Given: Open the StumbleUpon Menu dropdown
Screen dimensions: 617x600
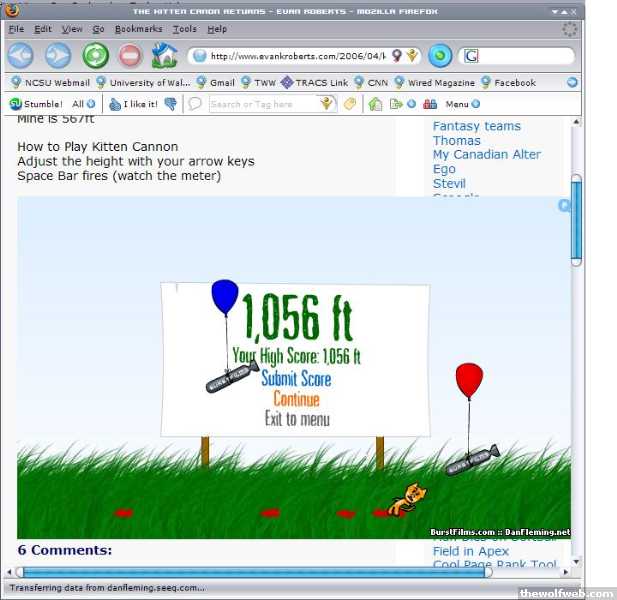Looking at the screenshot, I should point(462,103).
